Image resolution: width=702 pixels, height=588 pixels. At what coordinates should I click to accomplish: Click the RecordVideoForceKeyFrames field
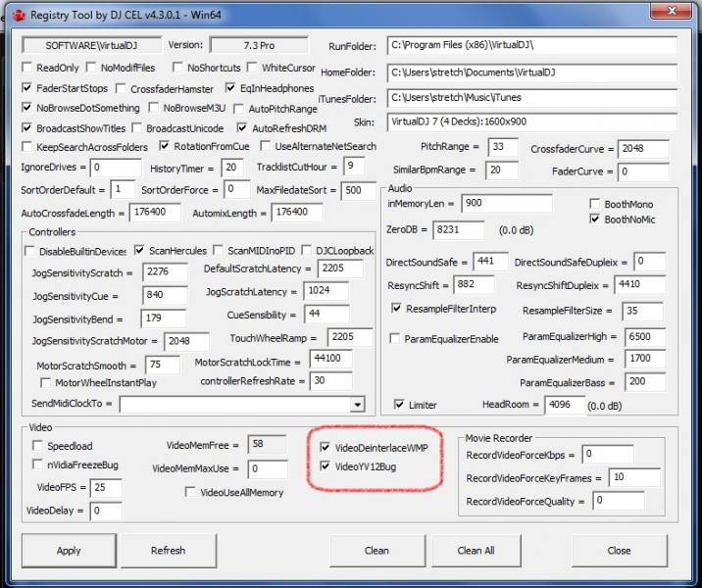pos(634,477)
